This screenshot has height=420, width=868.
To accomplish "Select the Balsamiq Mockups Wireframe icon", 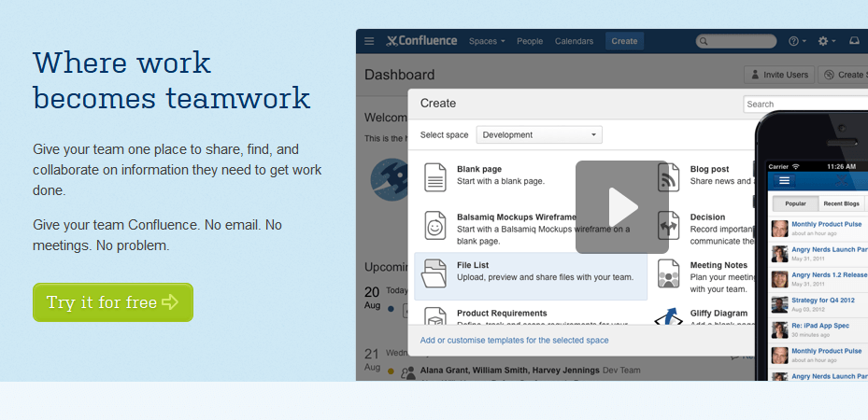I will [x=434, y=225].
